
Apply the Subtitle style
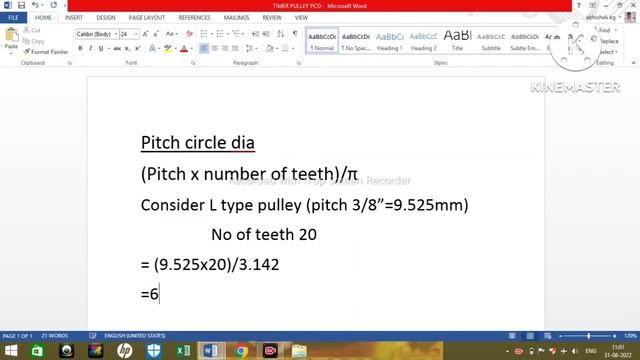491,41
